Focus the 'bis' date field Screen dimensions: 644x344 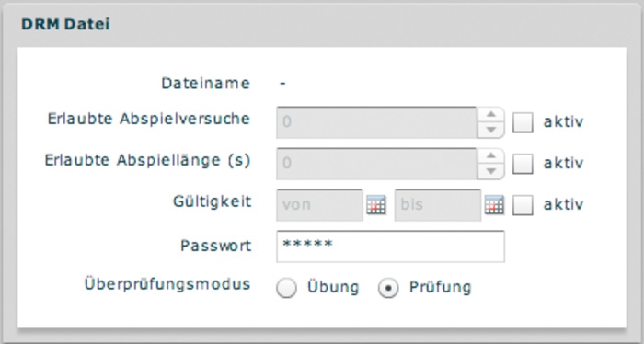[438, 205]
